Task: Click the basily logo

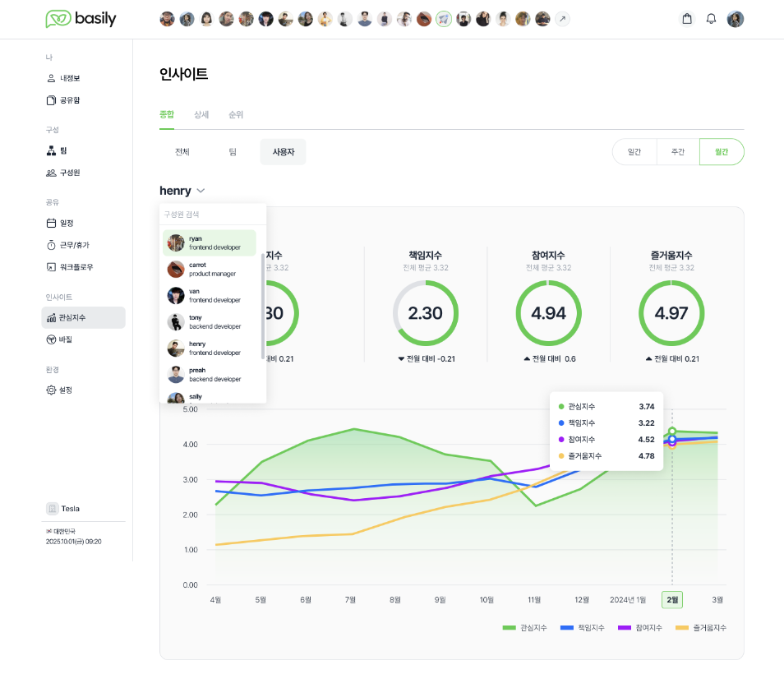Action: [x=81, y=19]
